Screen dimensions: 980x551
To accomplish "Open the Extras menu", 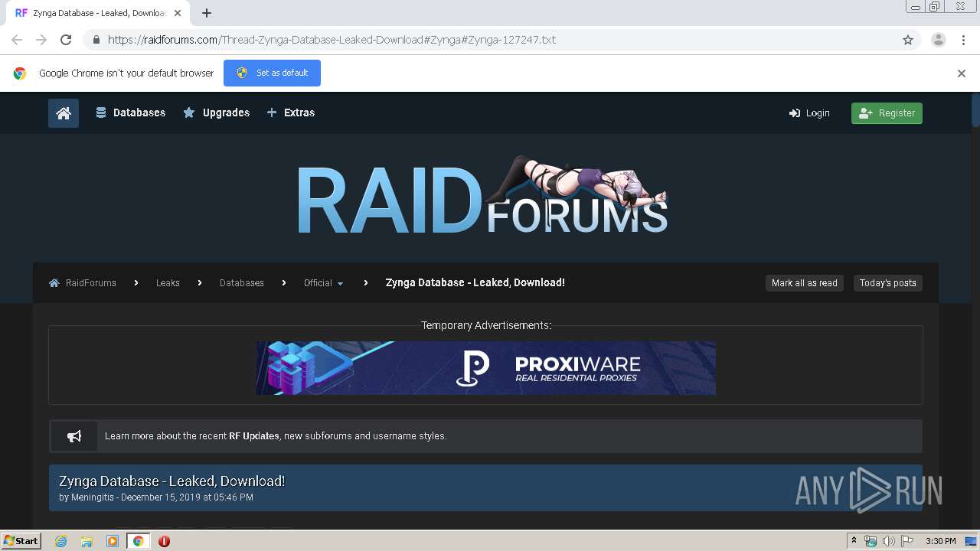I will click(291, 112).
